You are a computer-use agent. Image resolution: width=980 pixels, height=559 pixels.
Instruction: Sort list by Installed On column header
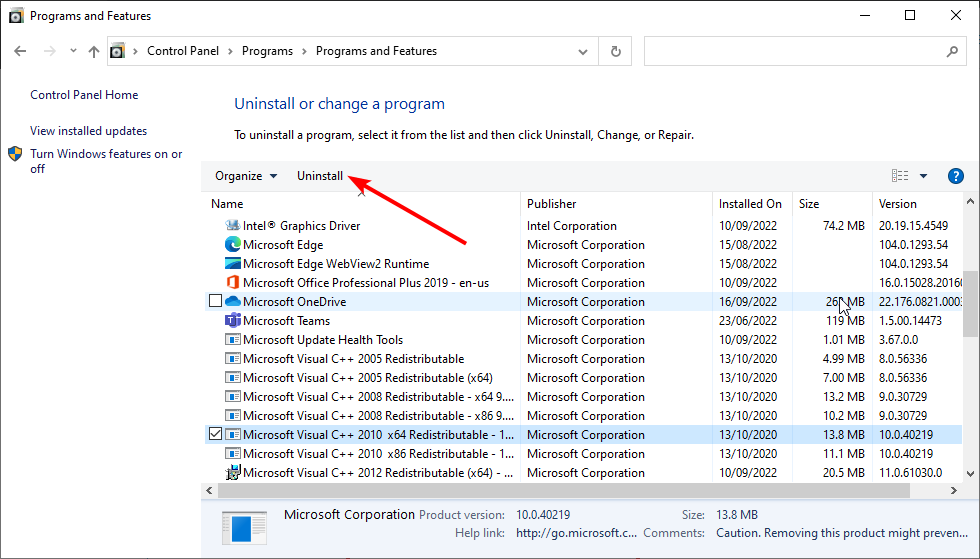pos(752,204)
